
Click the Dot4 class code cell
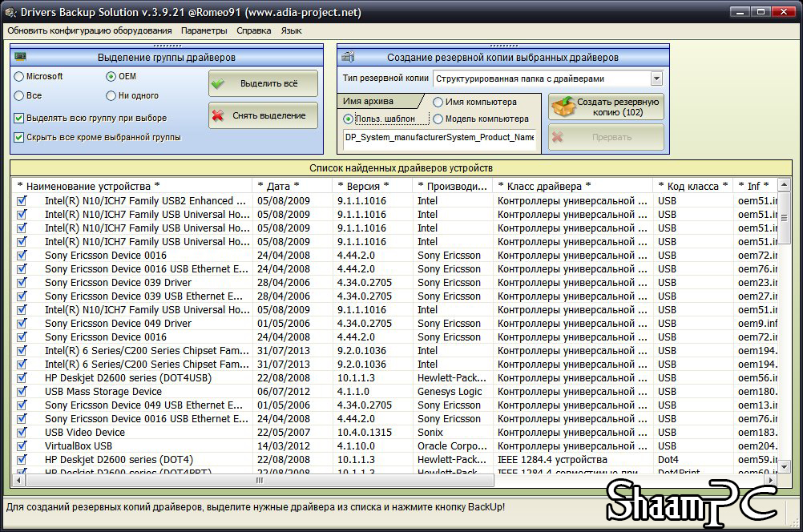coord(668,460)
